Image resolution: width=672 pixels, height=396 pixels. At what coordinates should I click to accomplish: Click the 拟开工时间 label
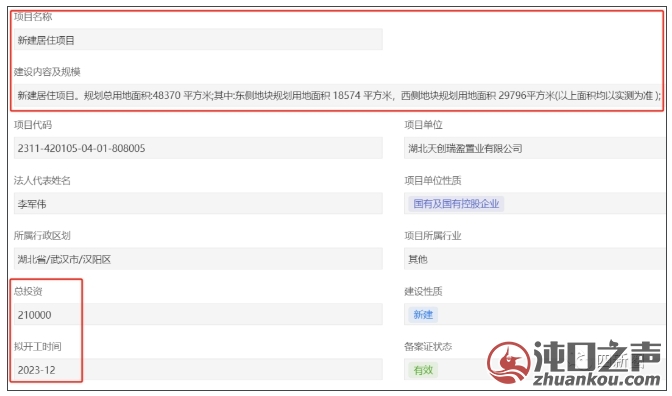point(38,346)
